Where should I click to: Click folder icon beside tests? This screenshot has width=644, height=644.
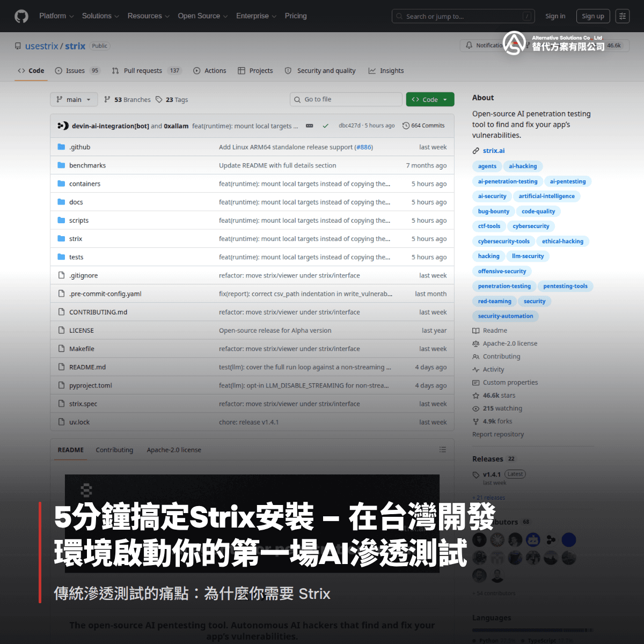pos(61,257)
